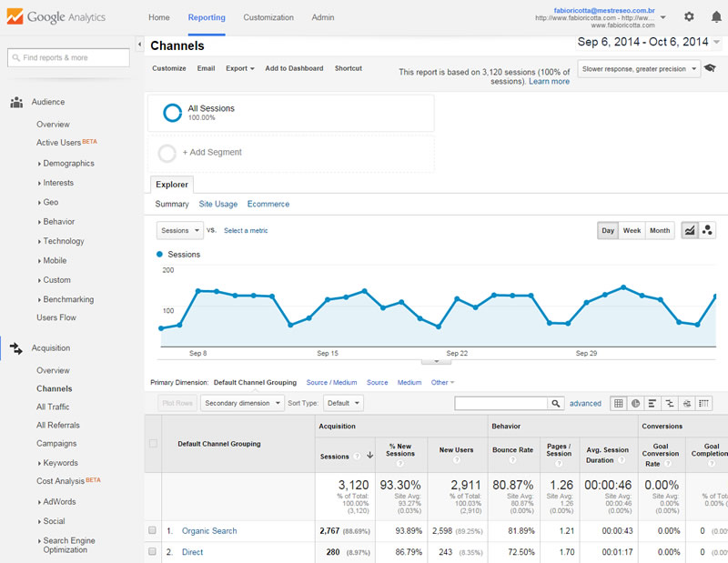Collapse the left sidebar arrow
Image resolution: width=728 pixels, height=563 pixels.
tap(139, 44)
